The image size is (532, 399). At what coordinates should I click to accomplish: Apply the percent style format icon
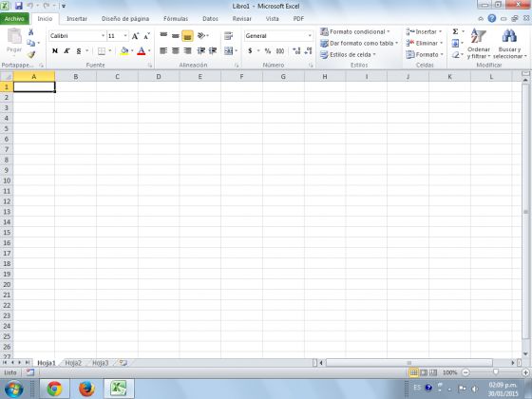(268, 51)
